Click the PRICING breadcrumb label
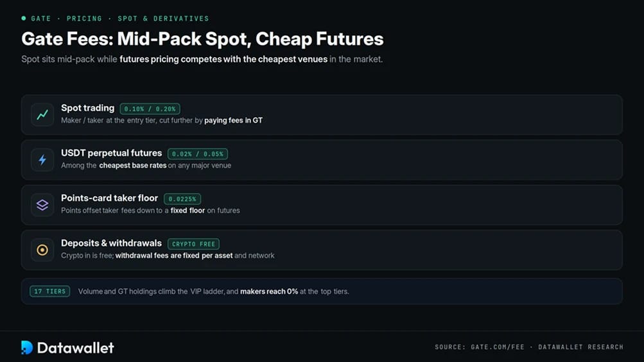Screen dimensions: 644x362 [84, 19]
